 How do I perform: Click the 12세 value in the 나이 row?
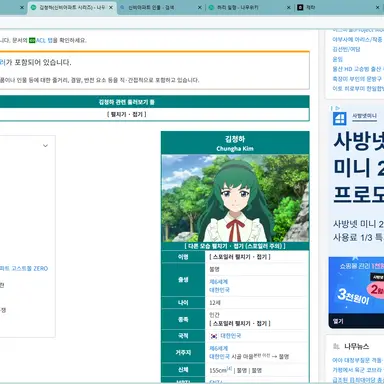pos(215,303)
